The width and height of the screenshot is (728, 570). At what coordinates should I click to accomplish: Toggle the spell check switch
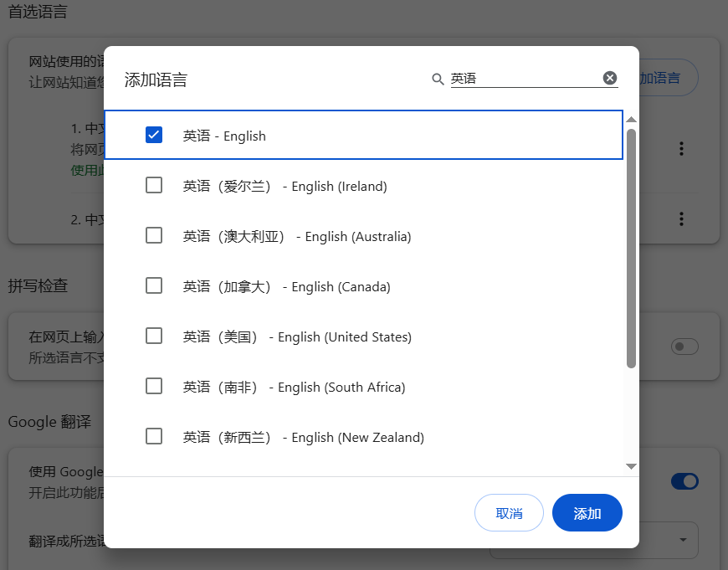click(x=684, y=347)
